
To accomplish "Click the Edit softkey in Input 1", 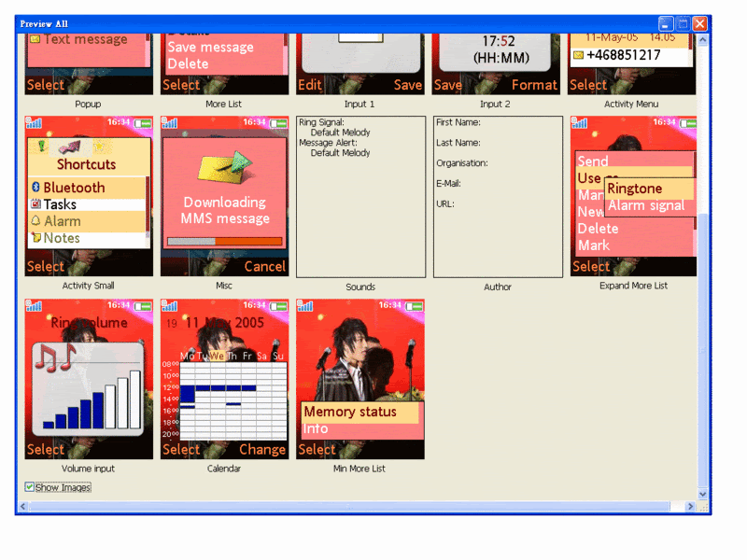I will [310, 85].
